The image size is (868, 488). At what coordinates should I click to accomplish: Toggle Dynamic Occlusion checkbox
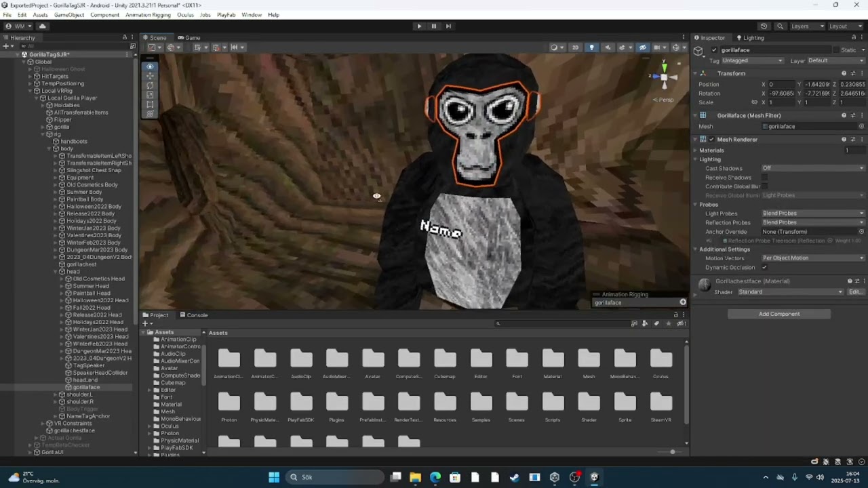point(764,268)
